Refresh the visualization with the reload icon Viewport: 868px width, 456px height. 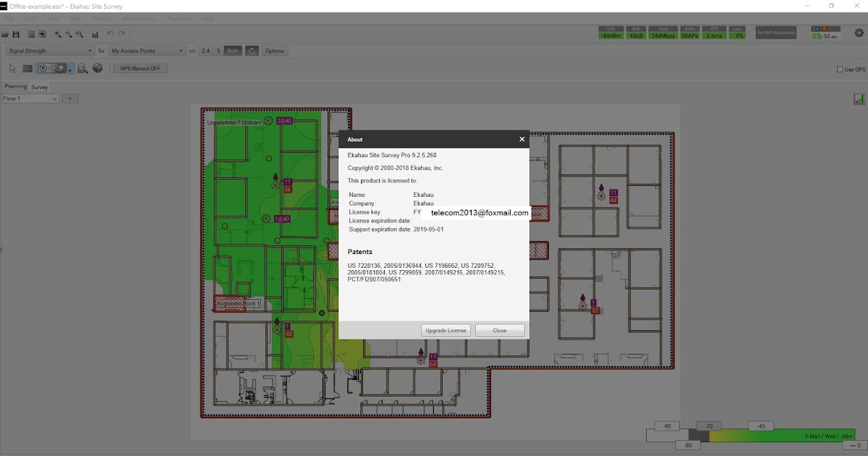point(252,51)
